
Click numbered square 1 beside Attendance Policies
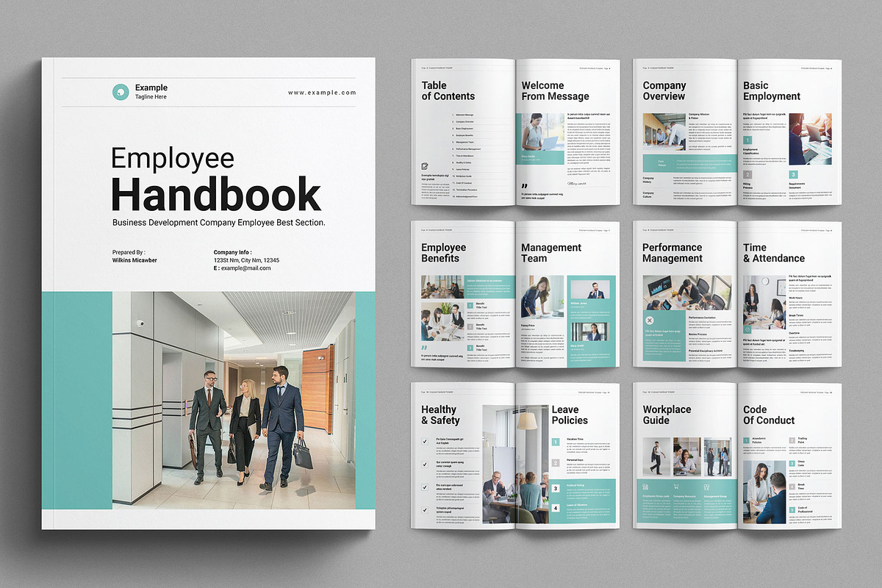747,441
